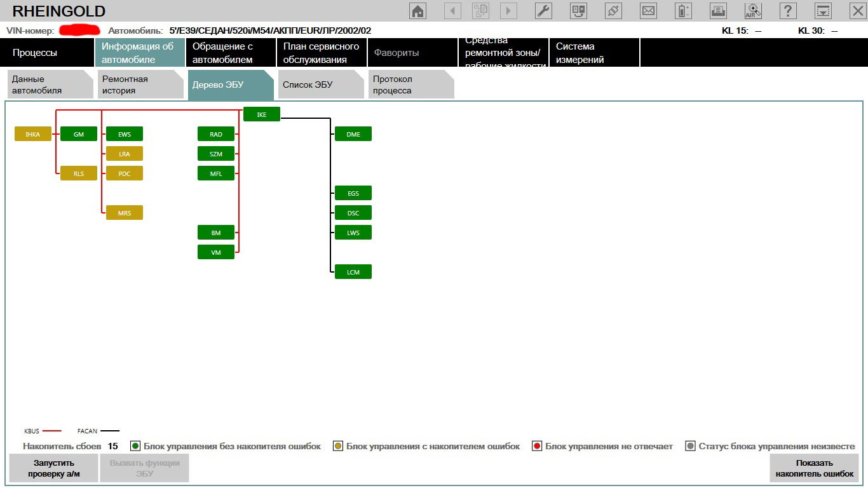Select the GM control unit node
868x488 pixels.
point(79,134)
